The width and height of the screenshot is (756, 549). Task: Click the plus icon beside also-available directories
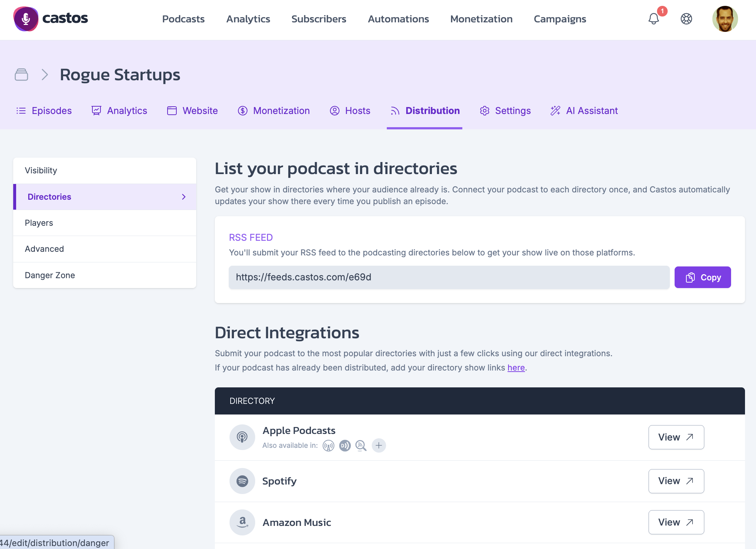coord(379,445)
